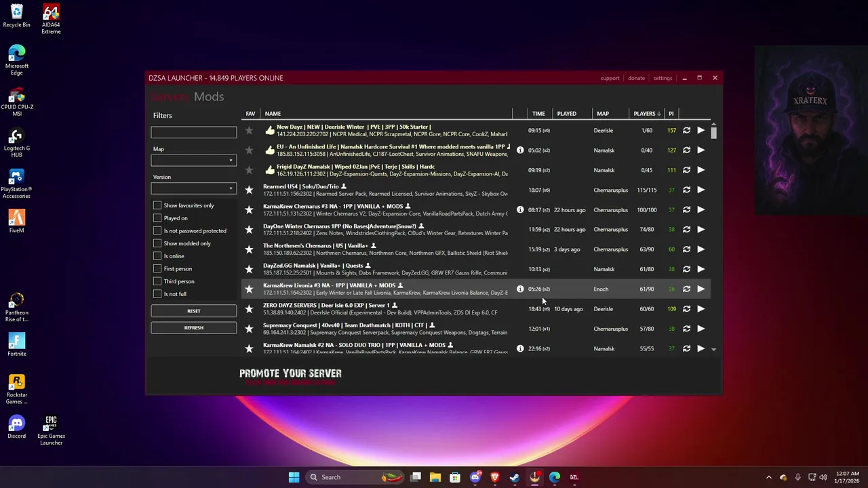Open FiveM desktop shortcut
The width and height of the screenshot is (868, 488).
pyautogui.click(x=17, y=221)
